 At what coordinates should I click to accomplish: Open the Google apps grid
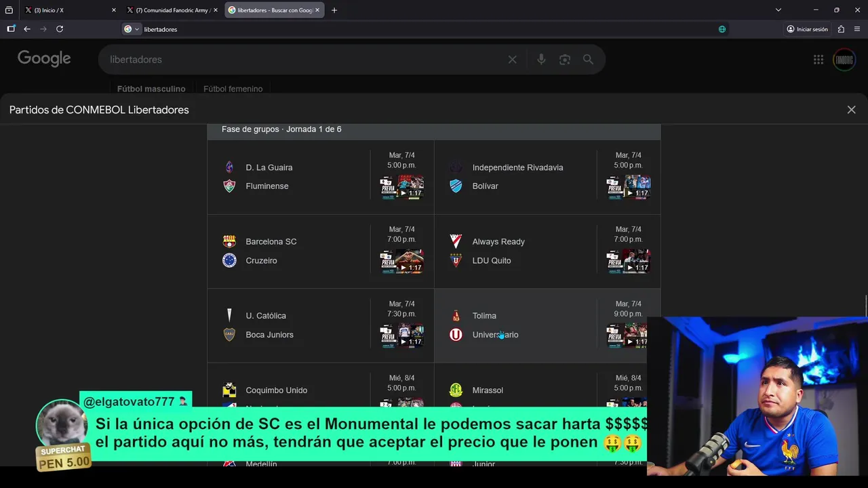tap(818, 60)
